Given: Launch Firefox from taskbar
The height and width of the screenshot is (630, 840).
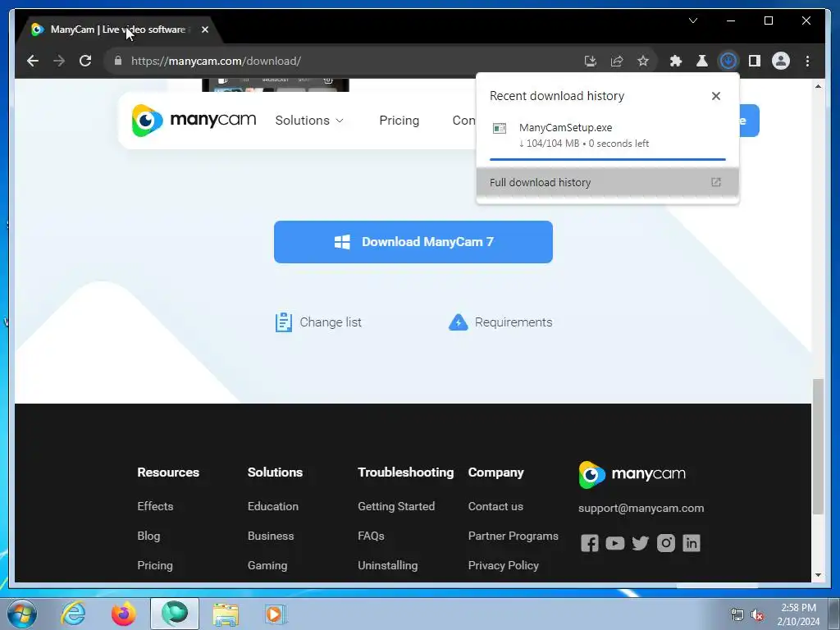Looking at the screenshot, I should click(123, 614).
